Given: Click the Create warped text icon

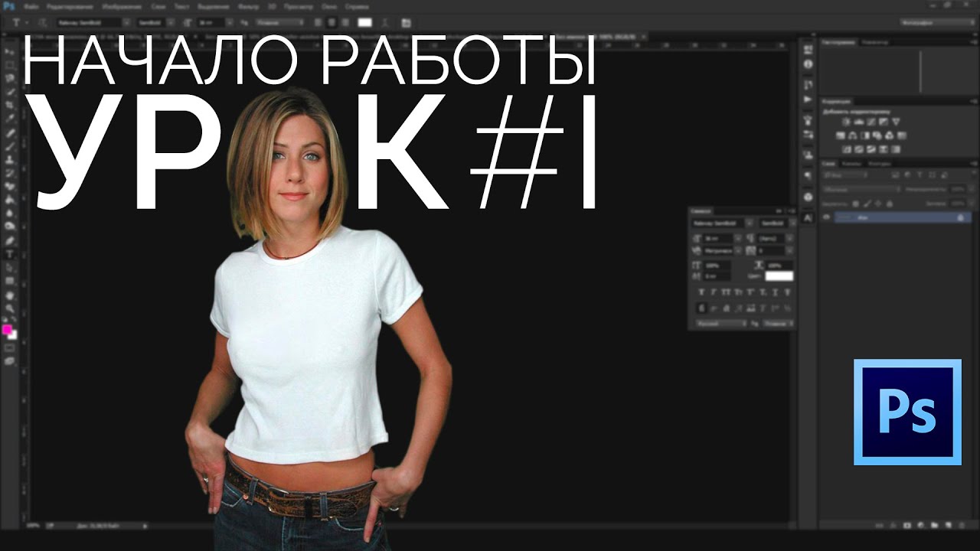Looking at the screenshot, I should [385, 22].
